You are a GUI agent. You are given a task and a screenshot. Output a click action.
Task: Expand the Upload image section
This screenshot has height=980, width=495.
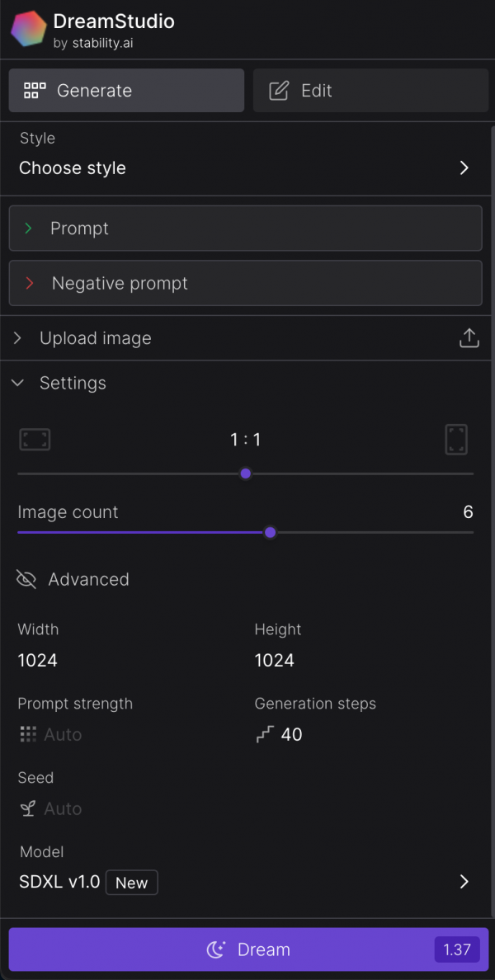pos(246,338)
